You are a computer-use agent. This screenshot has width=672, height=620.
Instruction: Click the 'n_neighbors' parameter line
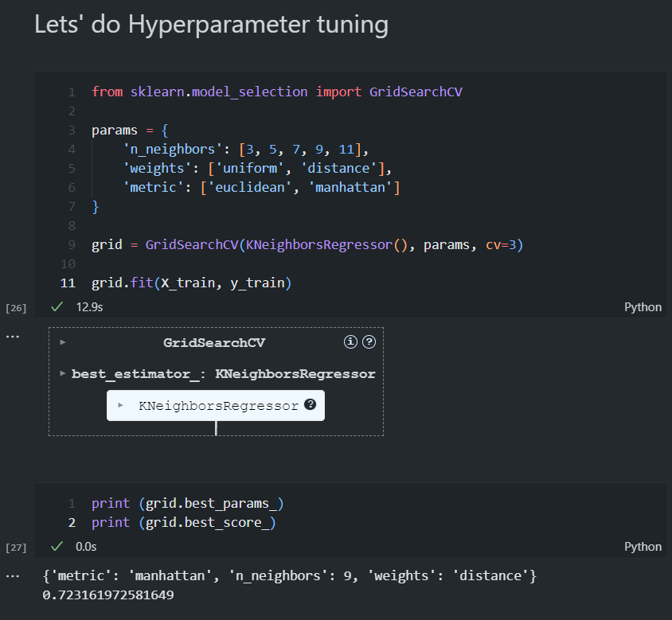246,149
